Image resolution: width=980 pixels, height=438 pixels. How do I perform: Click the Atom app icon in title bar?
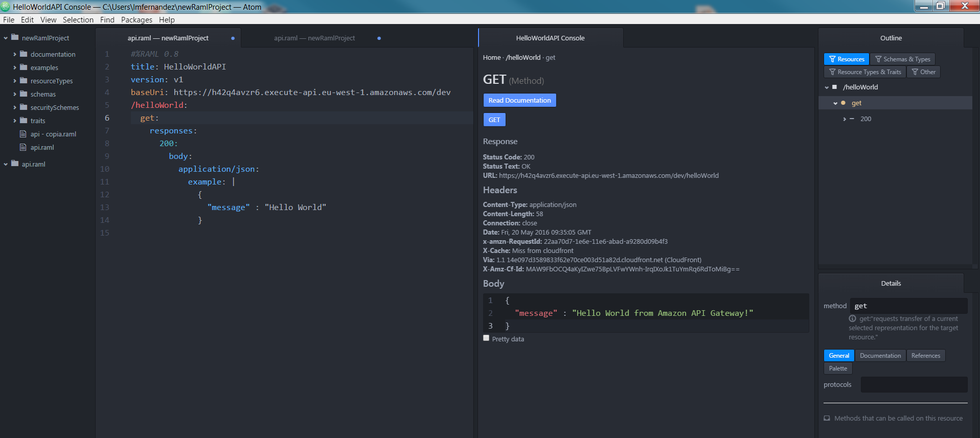click(6, 7)
